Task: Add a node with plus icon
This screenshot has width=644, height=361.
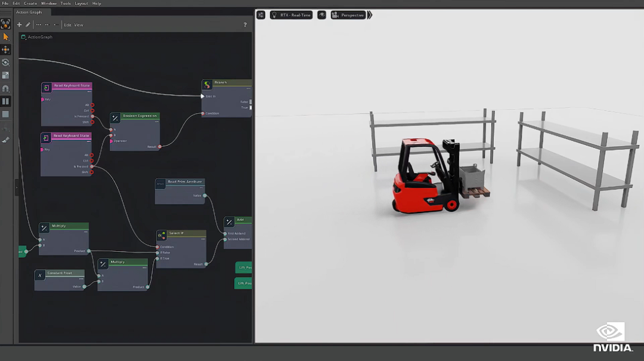Action: [19, 24]
